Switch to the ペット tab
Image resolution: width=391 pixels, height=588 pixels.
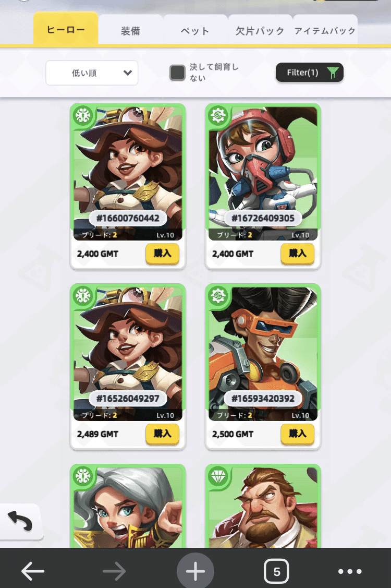[x=195, y=31]
